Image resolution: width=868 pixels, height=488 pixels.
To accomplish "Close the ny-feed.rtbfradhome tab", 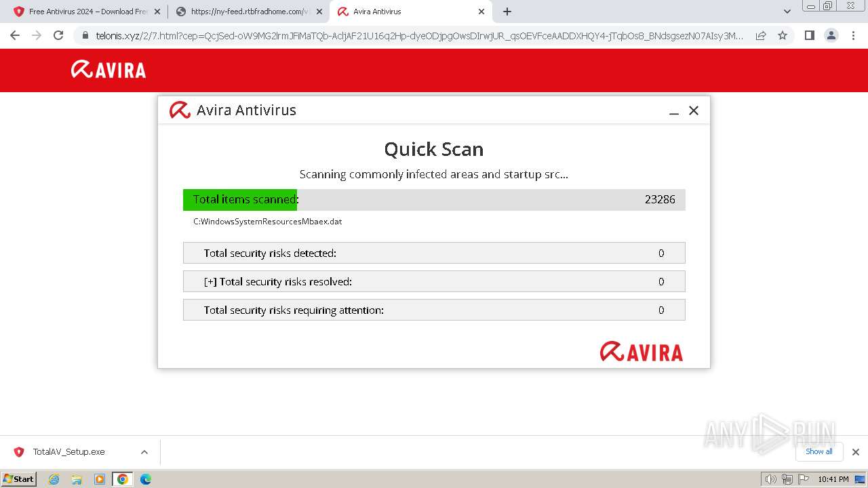I will point(319,12).
